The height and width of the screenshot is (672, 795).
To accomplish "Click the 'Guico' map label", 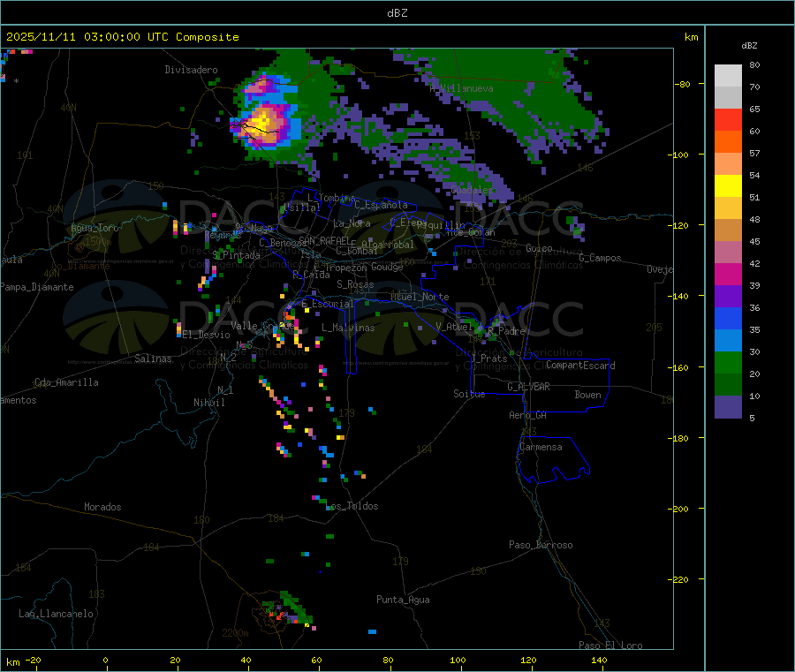I will pos(539,248).
